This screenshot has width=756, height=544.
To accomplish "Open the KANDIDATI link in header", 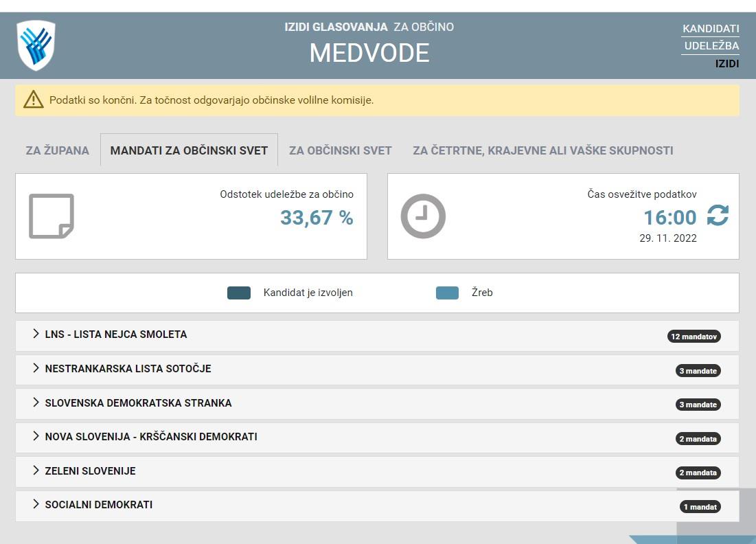I will [x=711, y=28].
